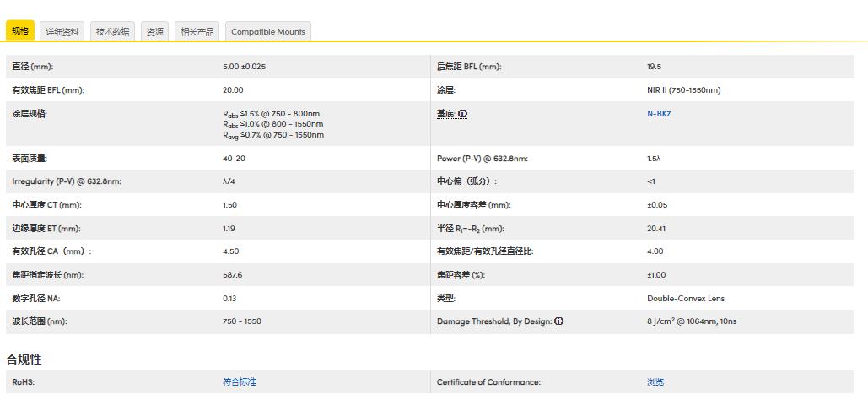Switch to the Compatible Mounts tab
Viewport: 868px width, 416px height.
pyautogui.click(x=268, y=31)
